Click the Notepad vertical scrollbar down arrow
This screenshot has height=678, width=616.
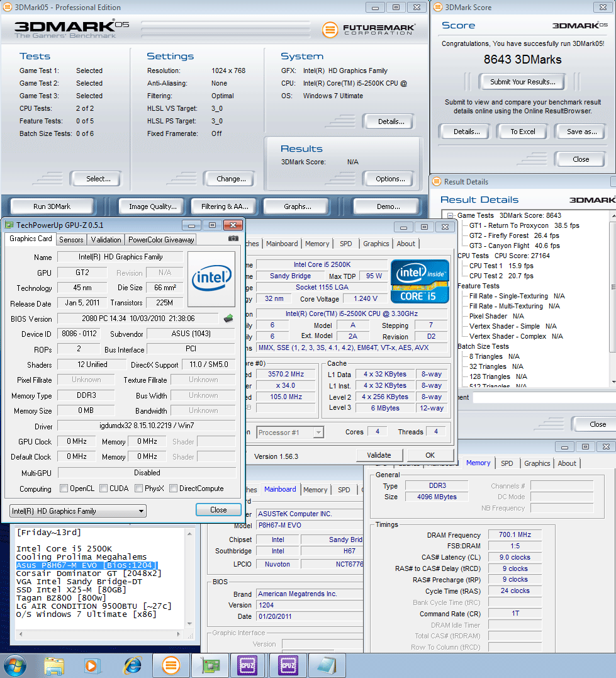click(189, 624)
